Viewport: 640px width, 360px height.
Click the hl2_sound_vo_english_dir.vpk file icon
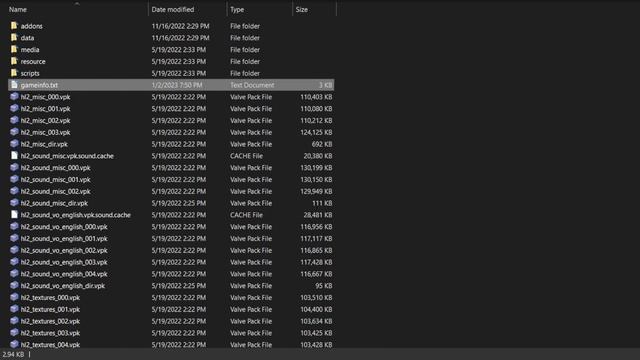[x=14, y=286]
